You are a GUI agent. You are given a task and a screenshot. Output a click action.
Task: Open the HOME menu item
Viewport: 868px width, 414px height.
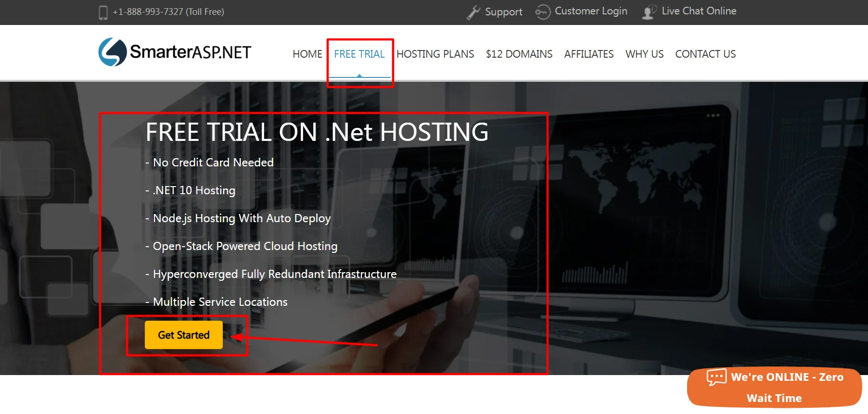pos(307,54)
